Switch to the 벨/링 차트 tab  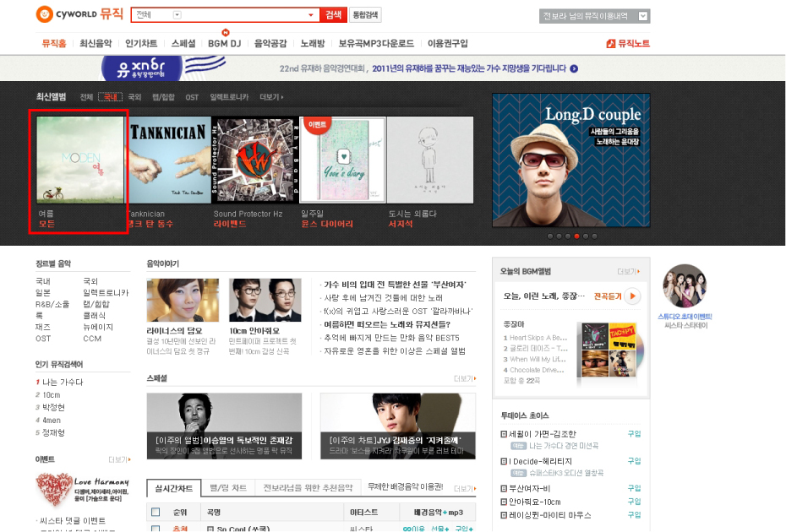[x=228, y=488]
